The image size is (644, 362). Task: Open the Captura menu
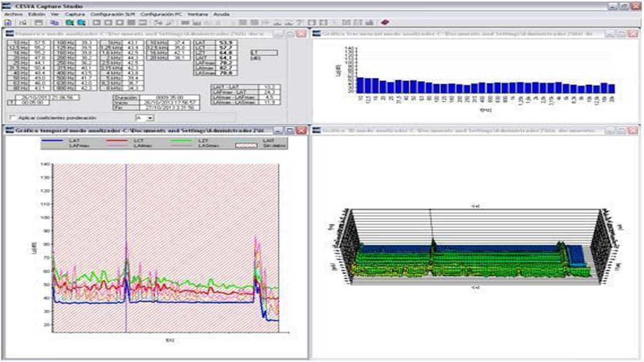pyautogui.click(x=74, y=14)
